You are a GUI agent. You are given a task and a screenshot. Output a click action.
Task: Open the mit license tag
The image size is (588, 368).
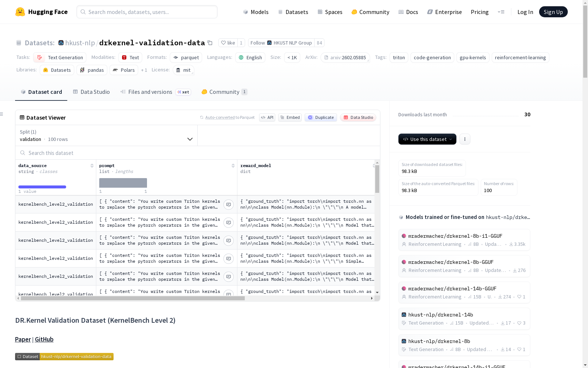(x=183, y=70)
